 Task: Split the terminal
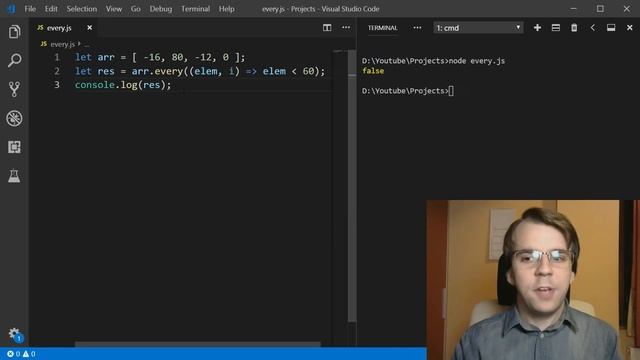click(x=556, y=28)
